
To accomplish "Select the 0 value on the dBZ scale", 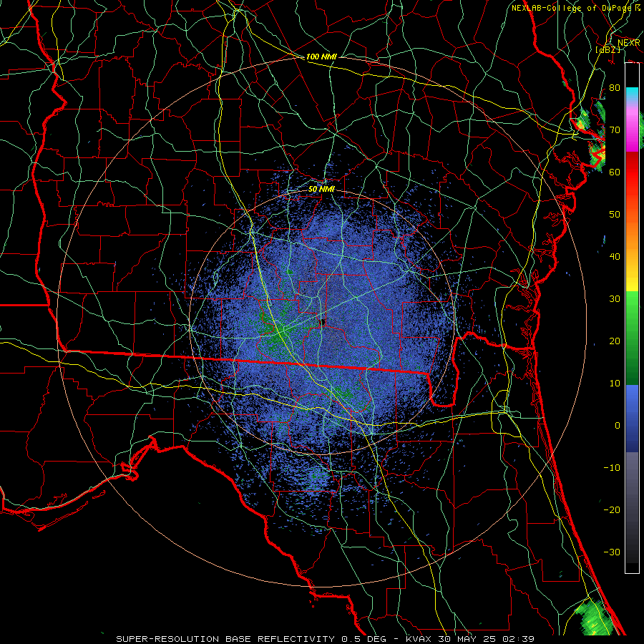I will coord(618,426).
